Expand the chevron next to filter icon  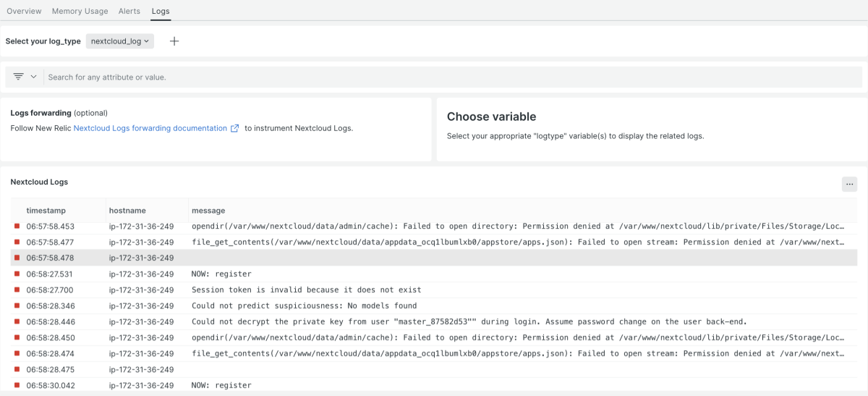33,77
